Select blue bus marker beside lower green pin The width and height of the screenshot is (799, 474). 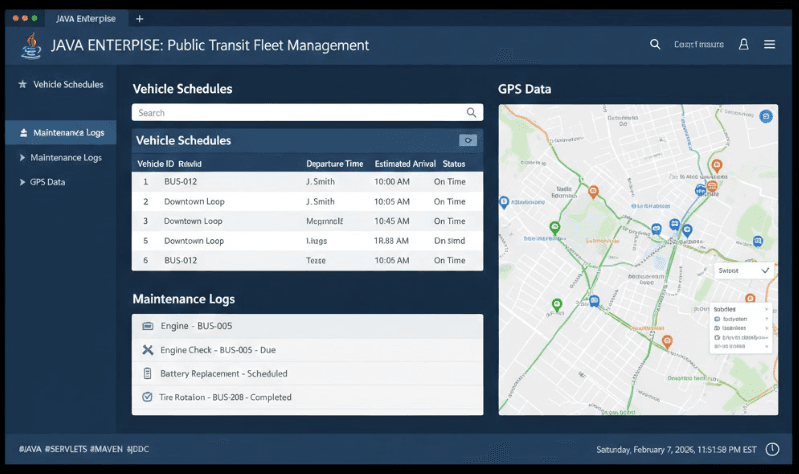point(594,301)
